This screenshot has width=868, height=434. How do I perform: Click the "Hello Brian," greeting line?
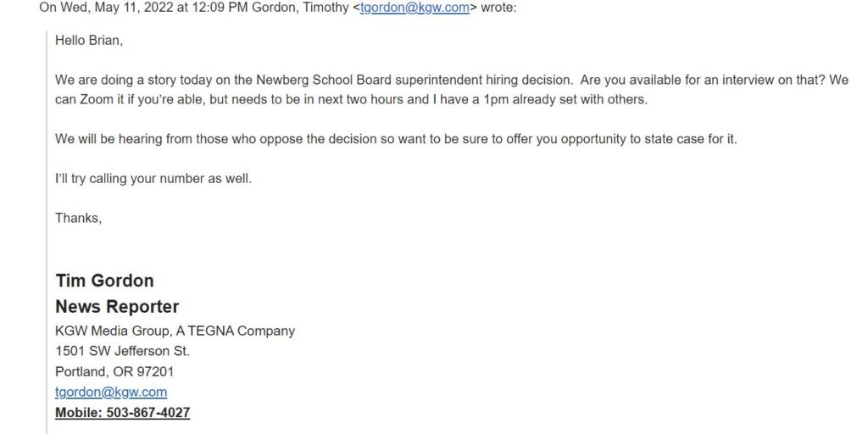88,41
